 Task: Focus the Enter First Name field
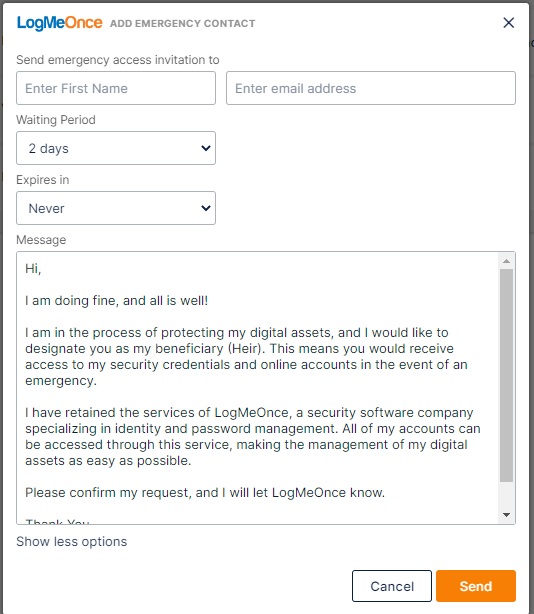tap(116, 88)
